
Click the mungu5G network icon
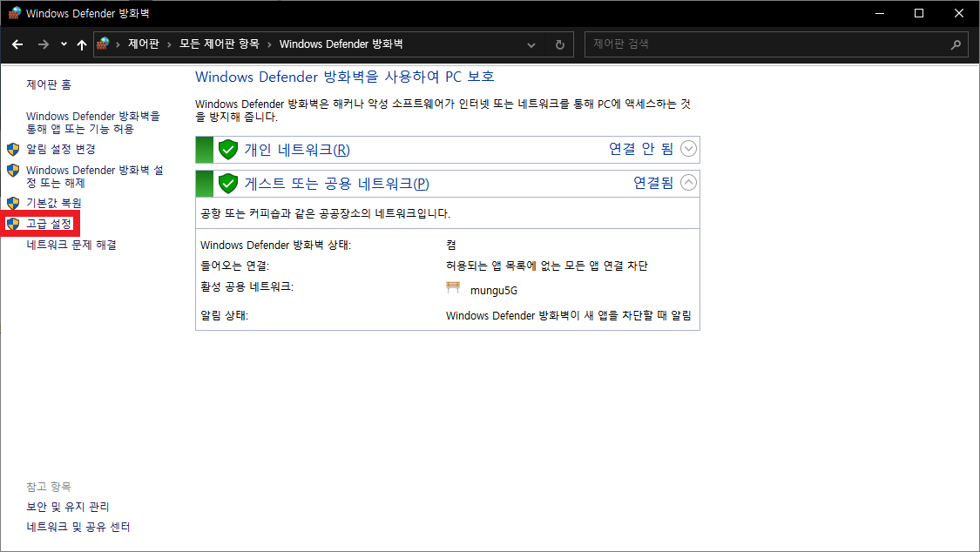click(453, 288)
